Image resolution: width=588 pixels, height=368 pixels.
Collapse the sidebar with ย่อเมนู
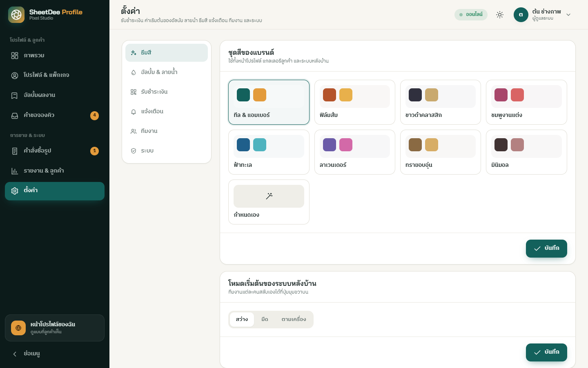point(55,354)
